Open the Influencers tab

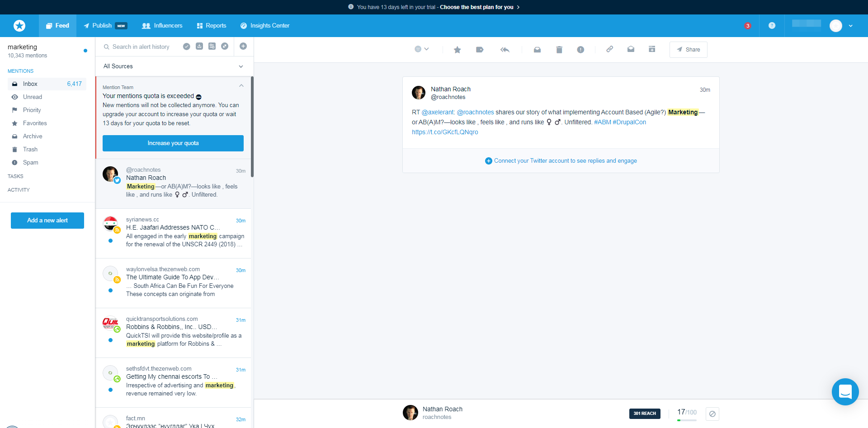(x=162, y=26)
